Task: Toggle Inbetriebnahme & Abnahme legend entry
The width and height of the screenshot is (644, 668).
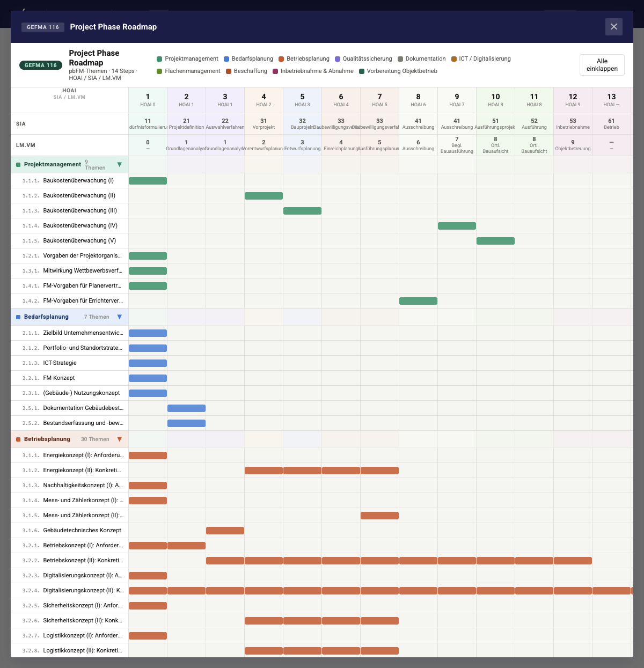Action: (313, 71)
